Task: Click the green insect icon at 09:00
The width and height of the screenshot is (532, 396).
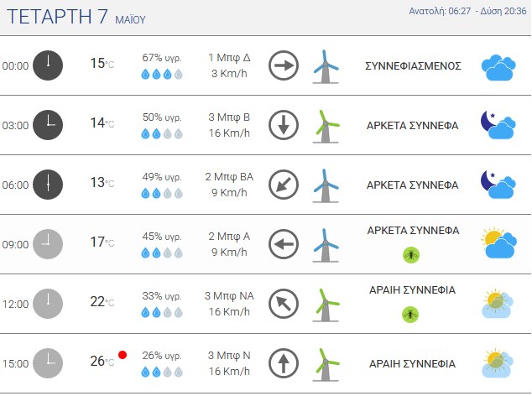Action: [x=411, y=254]
